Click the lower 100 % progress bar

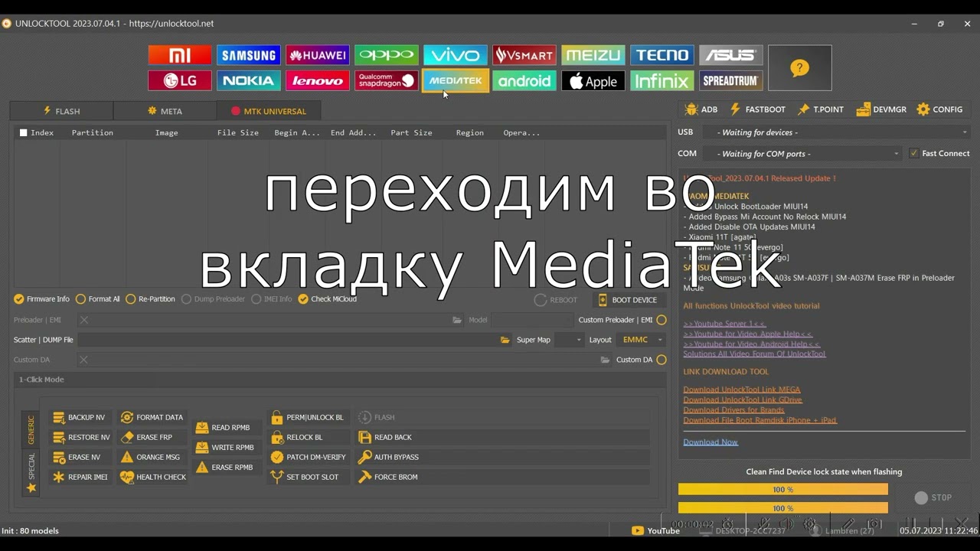(783, 508)
